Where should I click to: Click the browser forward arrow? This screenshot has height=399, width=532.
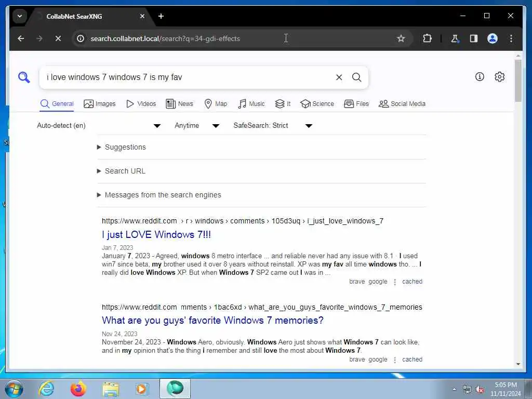tap(39, 38)
